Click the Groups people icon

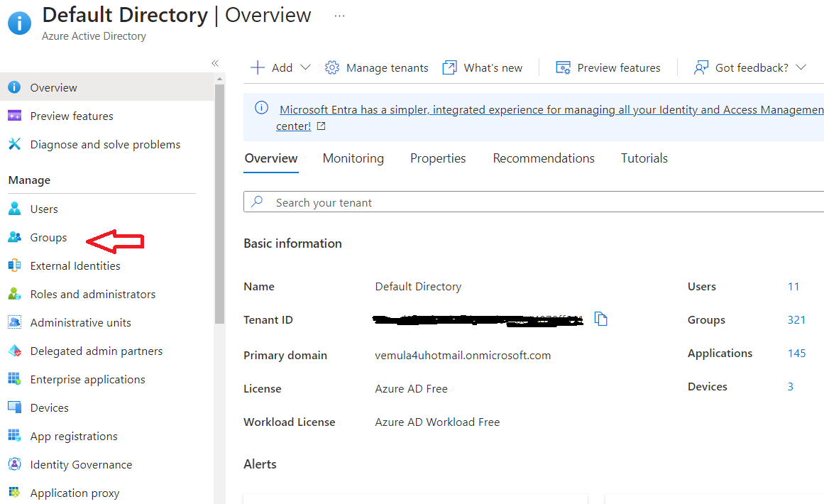click(15, 238)
